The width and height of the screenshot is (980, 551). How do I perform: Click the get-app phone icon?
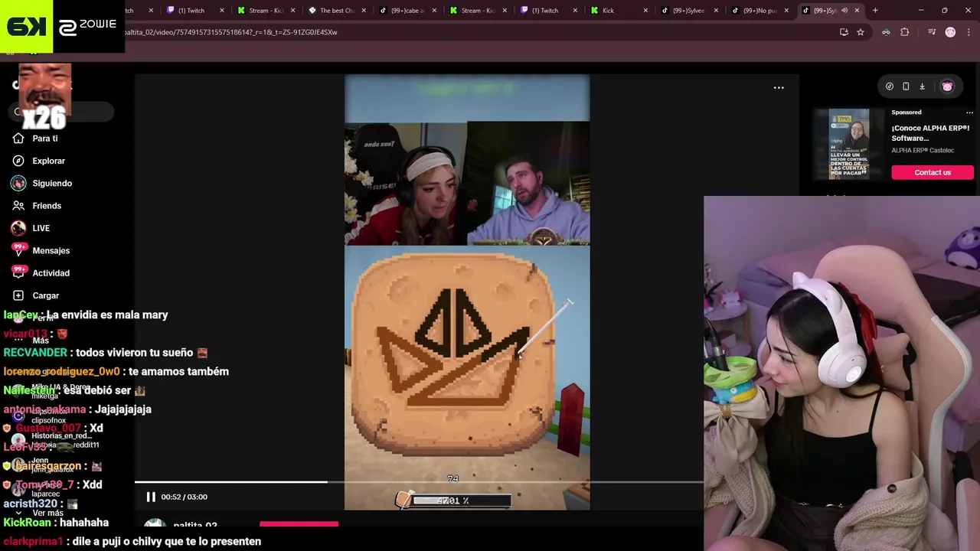tap(906, 86)
